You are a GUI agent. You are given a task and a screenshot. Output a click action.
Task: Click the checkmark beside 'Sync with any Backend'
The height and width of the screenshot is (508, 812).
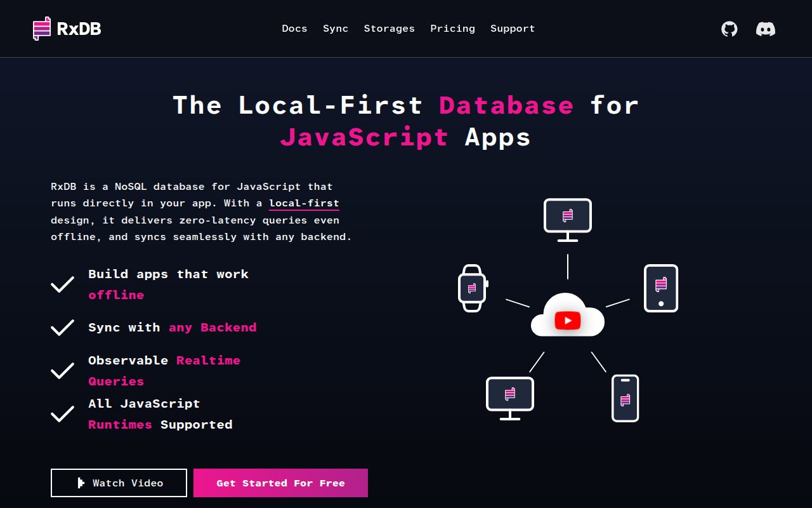[63, 328]
